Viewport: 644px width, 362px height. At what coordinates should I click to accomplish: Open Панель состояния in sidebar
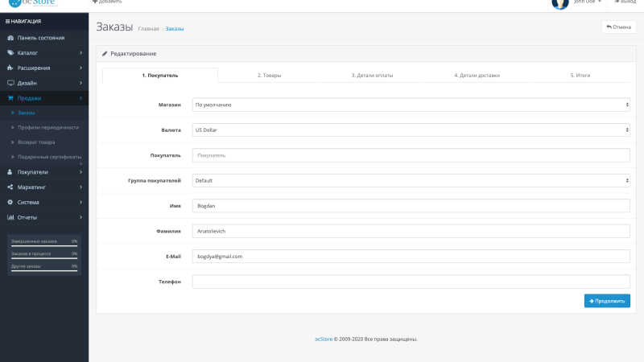[44, 38]
